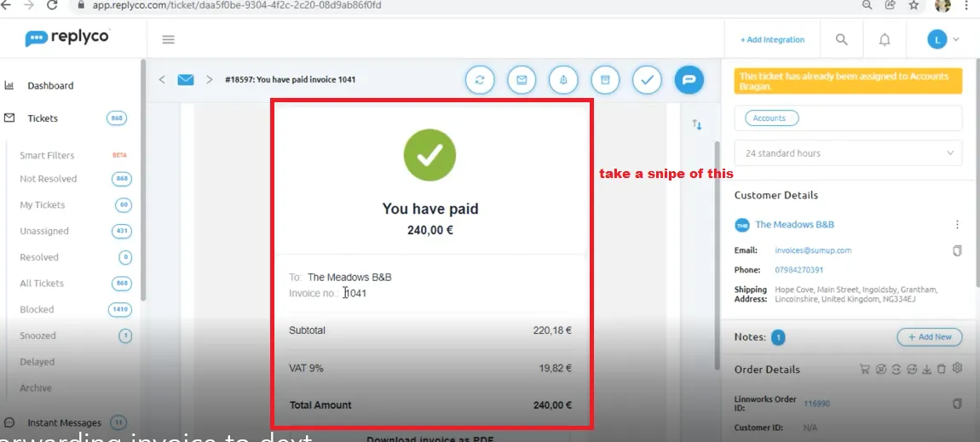This screenshot has width=980, height=442.
Task: Open Instant Messages in sidebar
Action: pyautogui.click(x=65, y=422)
